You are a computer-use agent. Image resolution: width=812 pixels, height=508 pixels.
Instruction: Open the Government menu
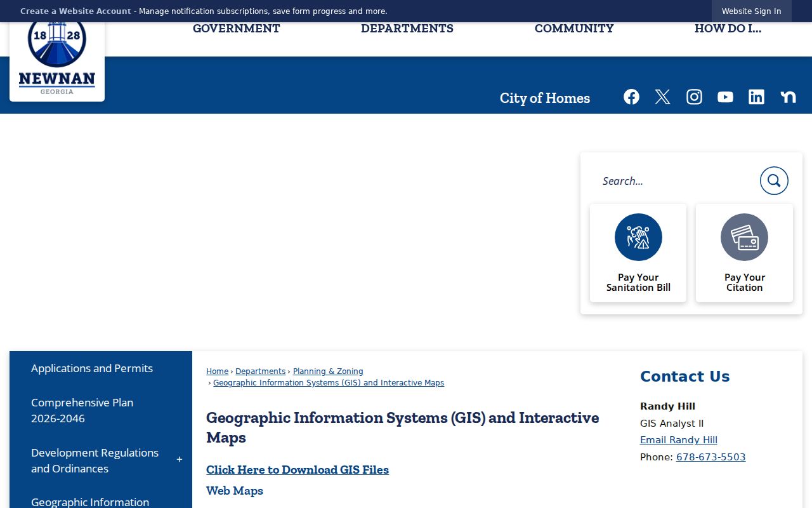click(x=236, y=29)
